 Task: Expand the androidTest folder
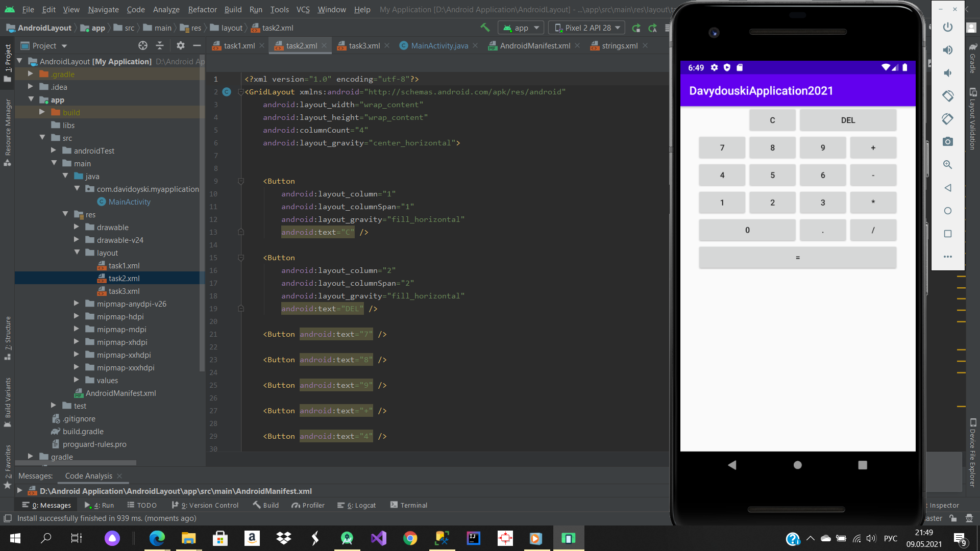coord(54,151)
